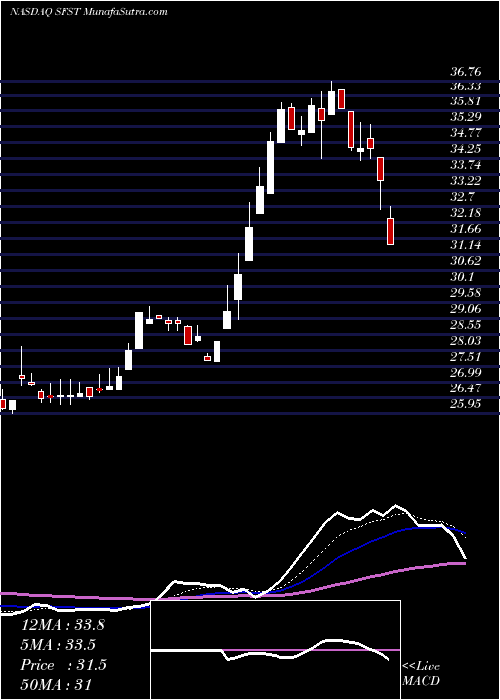Click the NASDAQ SFST MunafaSutra.com title text

point(89,12)
